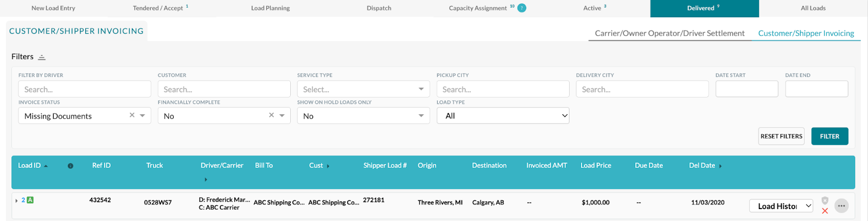Screen dimensions: 868x221
Task: Click delivery date 11/03/2020
Action: tap(708, 203)
